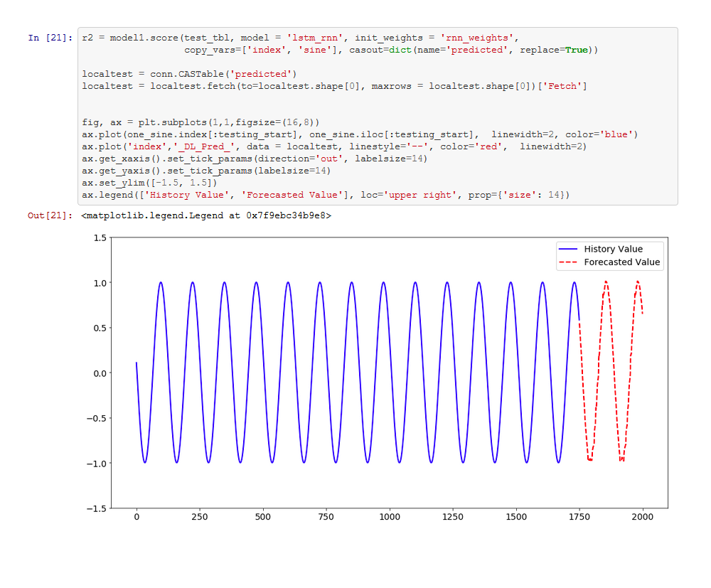Click the 250 tick label on x-axis
The width and height of the screenshot is (711, 588).
[x=200, y=518]
